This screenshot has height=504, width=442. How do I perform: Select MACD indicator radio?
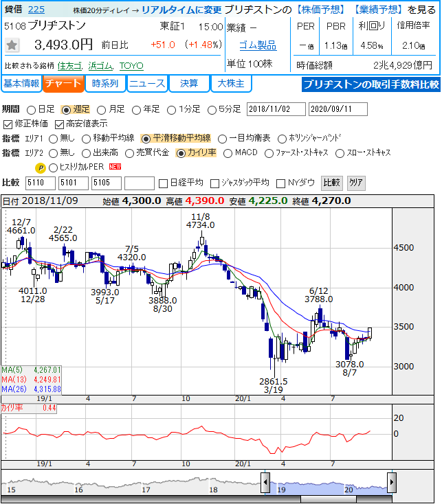[x=228, y=153]
